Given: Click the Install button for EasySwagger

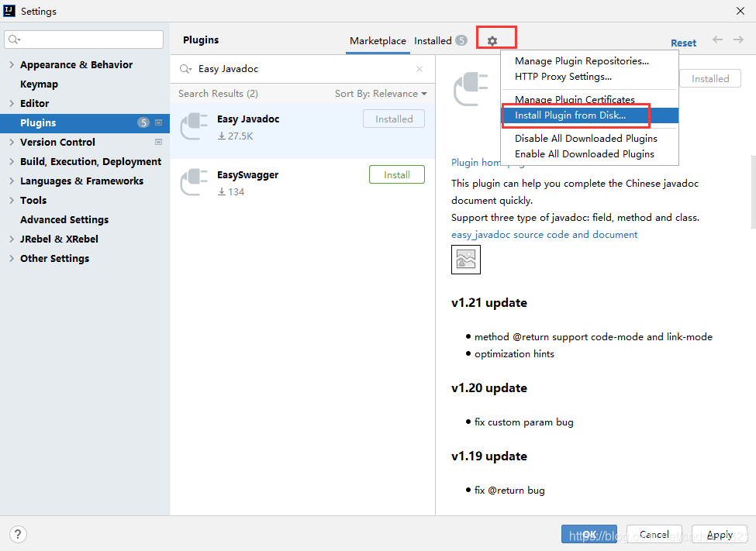Looking at the screenshot, I should (x=397, y=174).
